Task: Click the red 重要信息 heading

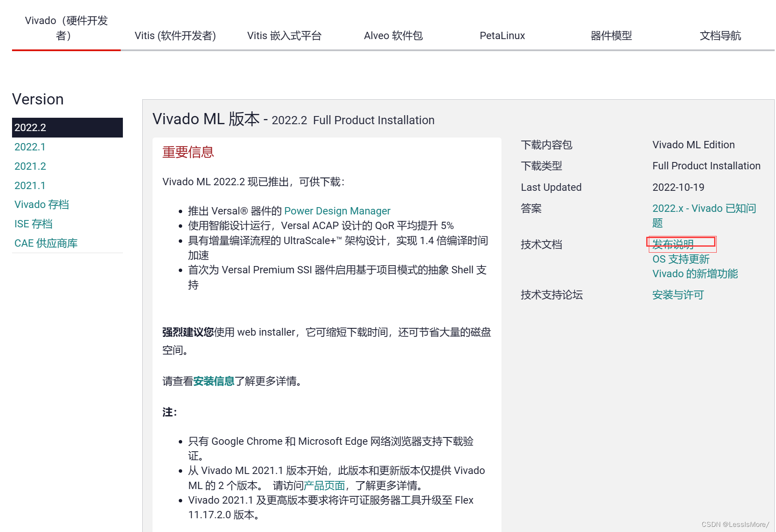Action: point(188,152)
